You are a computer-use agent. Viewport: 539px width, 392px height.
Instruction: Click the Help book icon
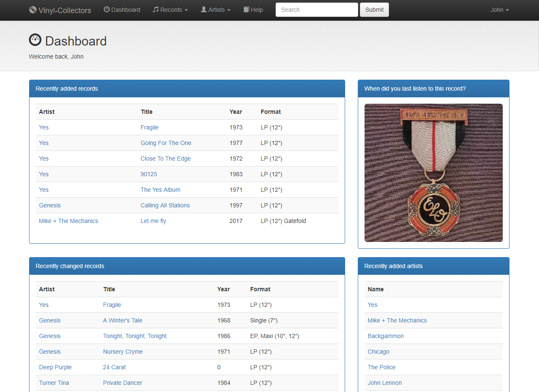(x=246, y=9)
